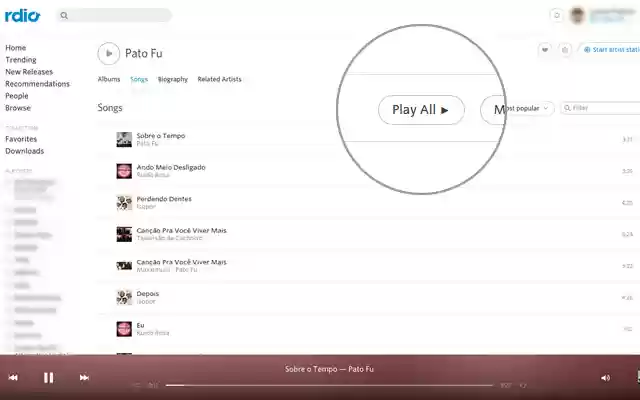Click the volume speaker icon
Image resolution: width=640 pixels, height=400 pixels.
click(x=605, y=378)
